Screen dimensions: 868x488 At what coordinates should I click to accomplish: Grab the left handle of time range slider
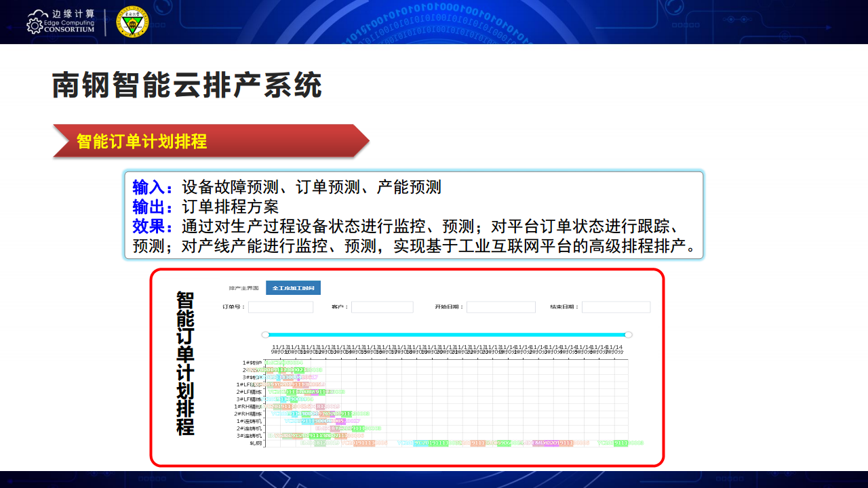click(x=265, y=334)
